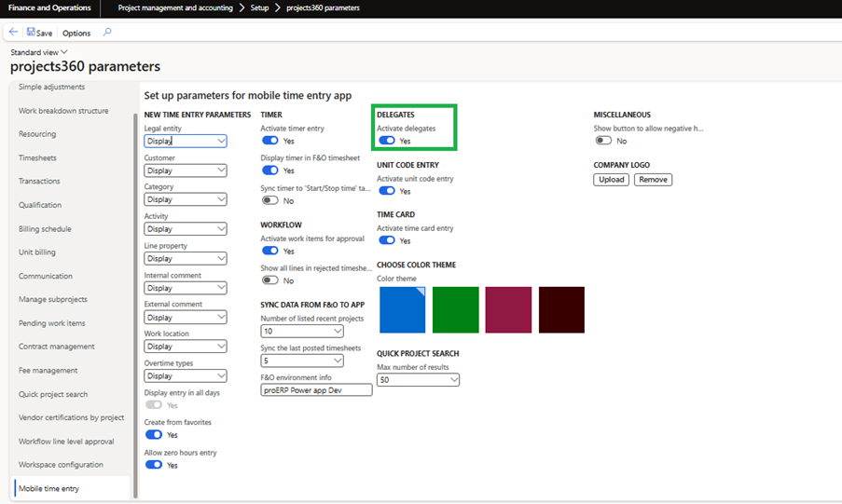Screen dimensions: 842x504
Task: Choose the crimson color theme
Action: pyautogui.click(x=508, y=309)
